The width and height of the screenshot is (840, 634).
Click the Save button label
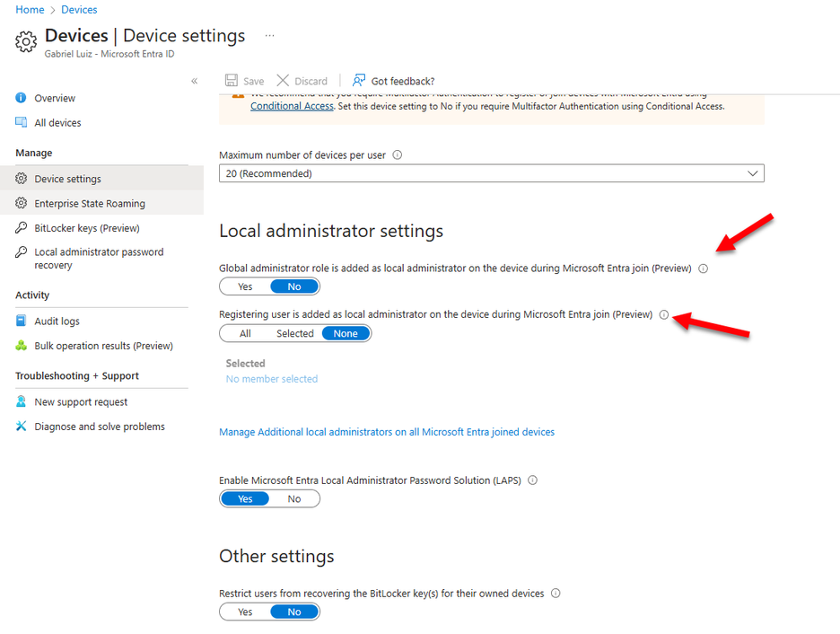tap(253, 81)
